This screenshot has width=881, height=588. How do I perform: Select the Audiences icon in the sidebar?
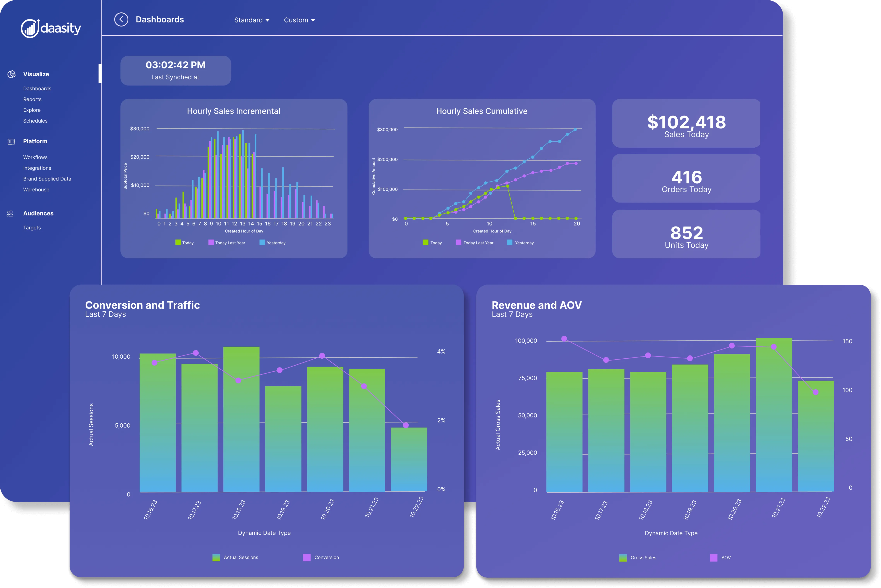pyautogui.click(x=10, y=213)
